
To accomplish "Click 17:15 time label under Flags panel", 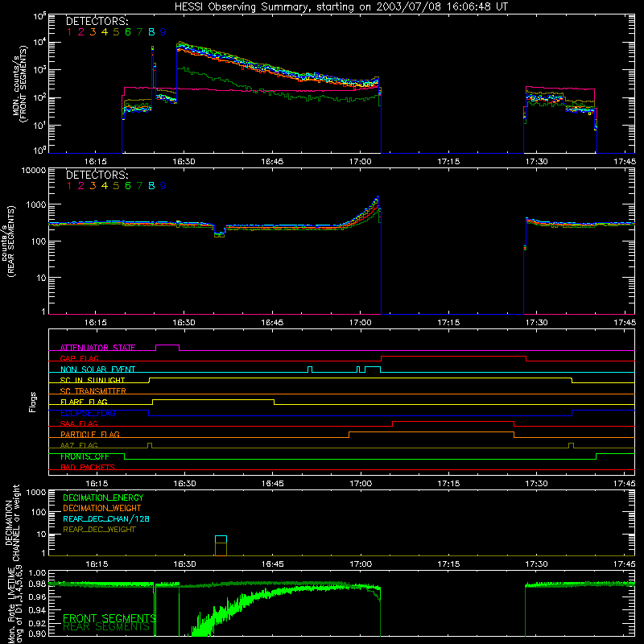I will click(448, 484).
